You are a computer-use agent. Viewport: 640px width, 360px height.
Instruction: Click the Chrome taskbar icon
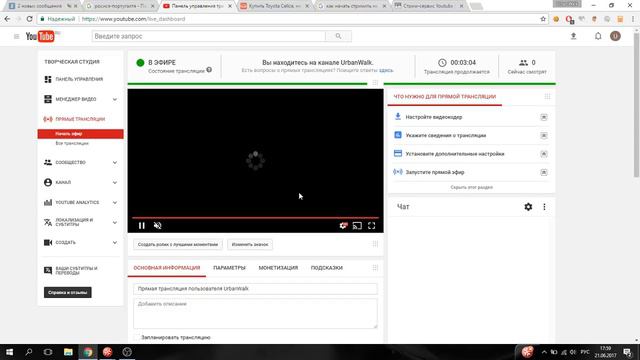click(88, 352)
